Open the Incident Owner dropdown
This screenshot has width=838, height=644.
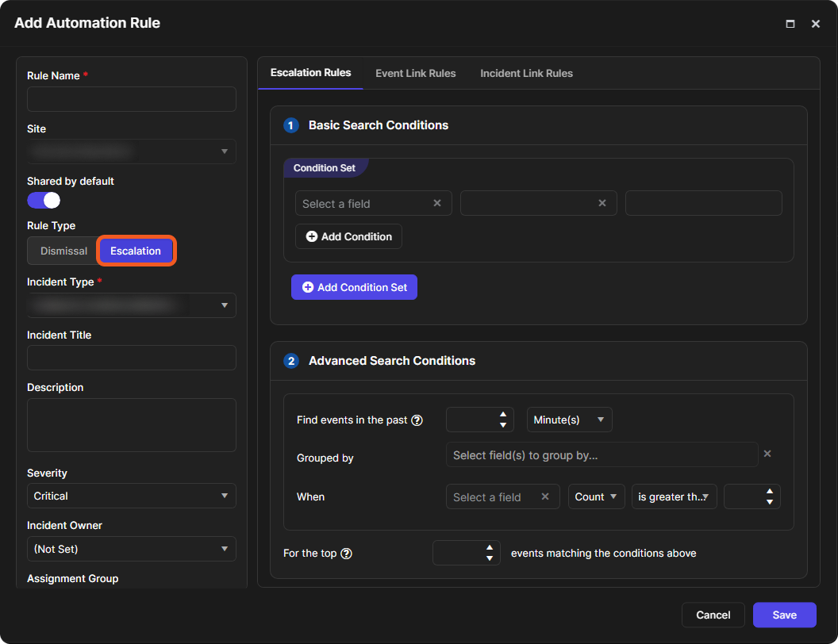pos(132,549)
